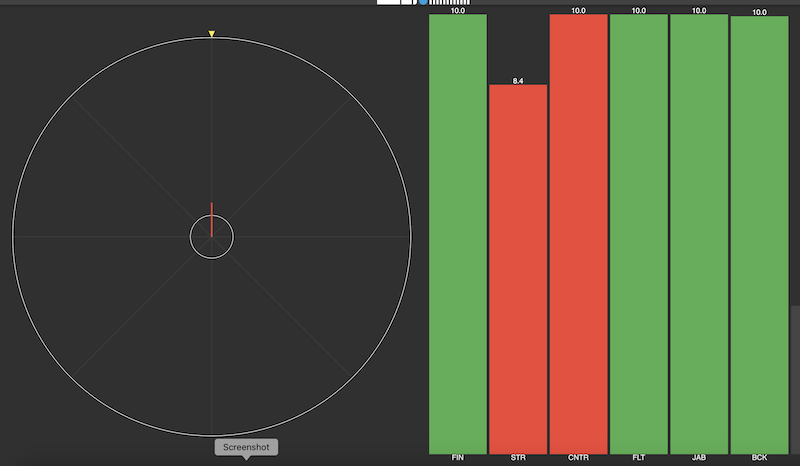Click the STR label below the chart

pyautogui.click(x=518, y=458)
